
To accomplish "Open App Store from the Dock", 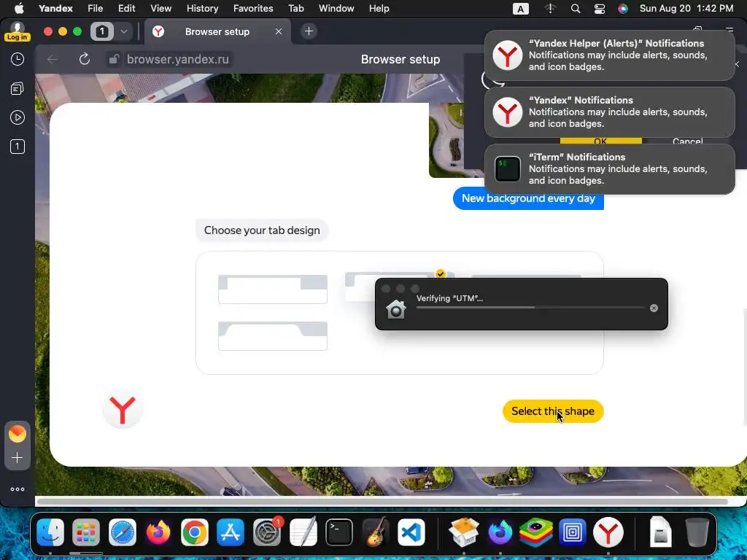I will (231, 532).
